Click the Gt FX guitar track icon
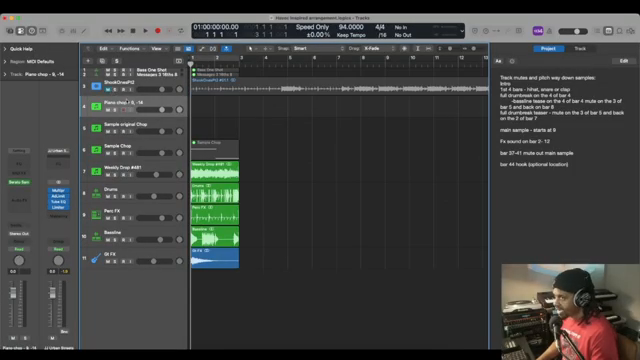The image size is (640, 360). (96, 258)
